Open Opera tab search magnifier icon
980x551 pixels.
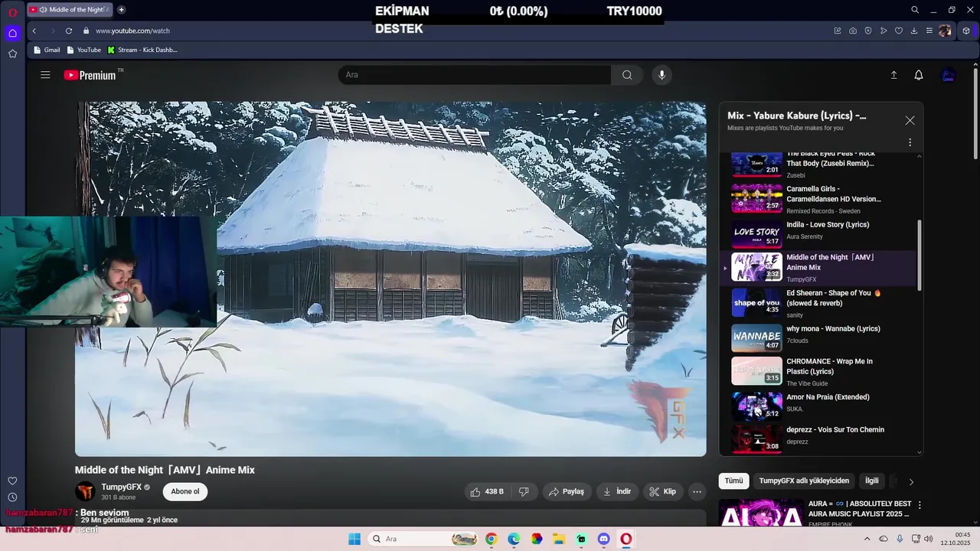point(915,10)
